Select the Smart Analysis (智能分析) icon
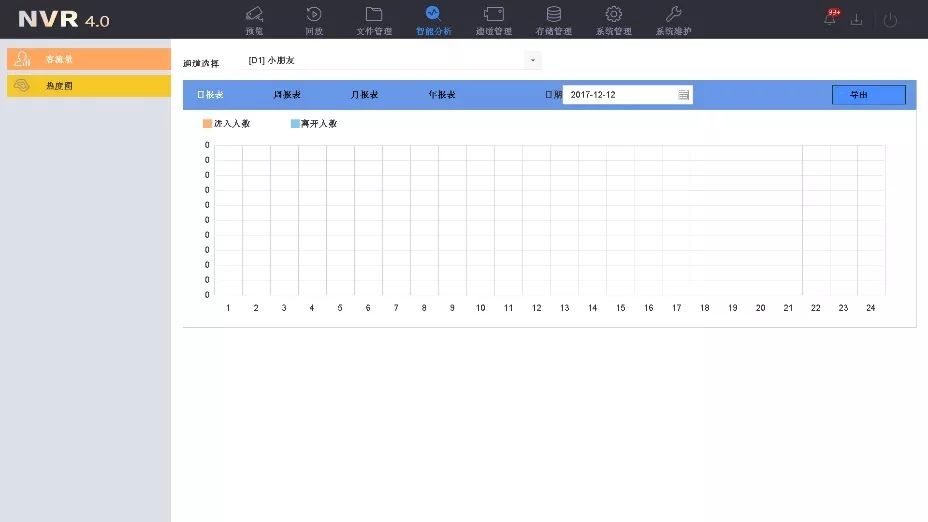The height and width of the screenshot is (522, 928). pos(433,15)
